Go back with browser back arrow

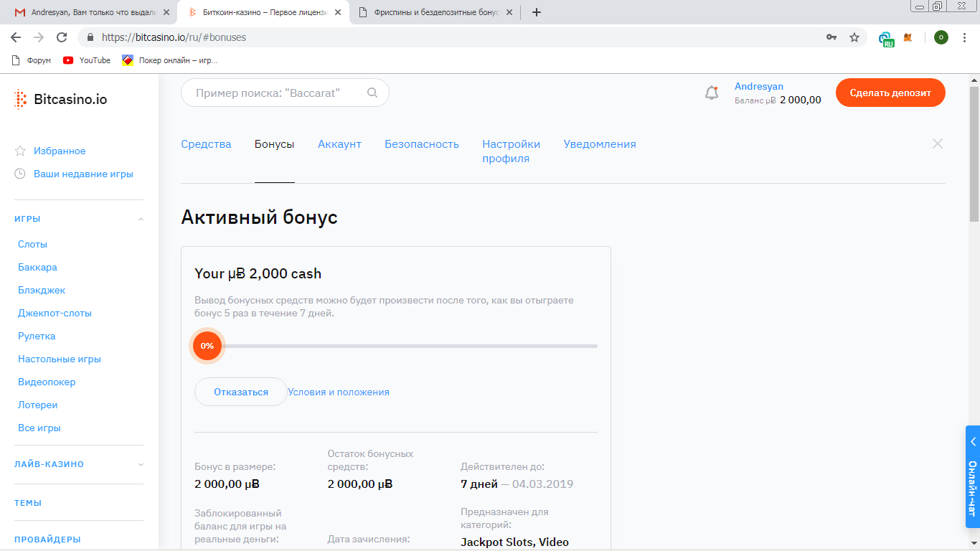(x=16, y=37)
